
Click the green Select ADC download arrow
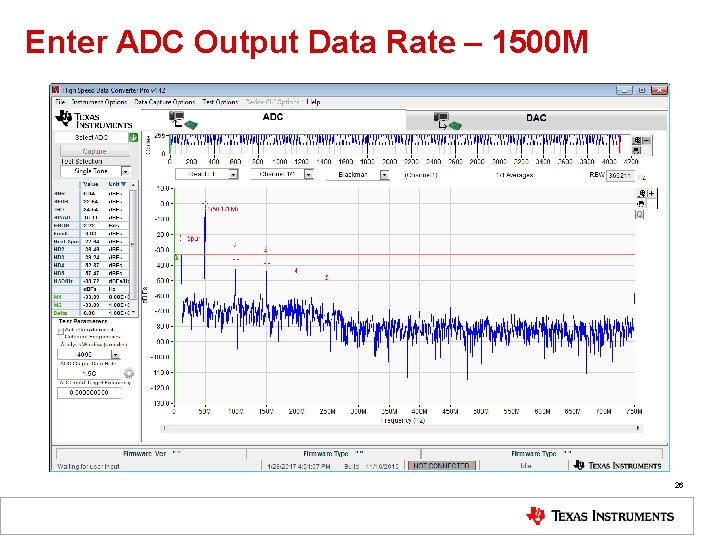click(133, 137)
